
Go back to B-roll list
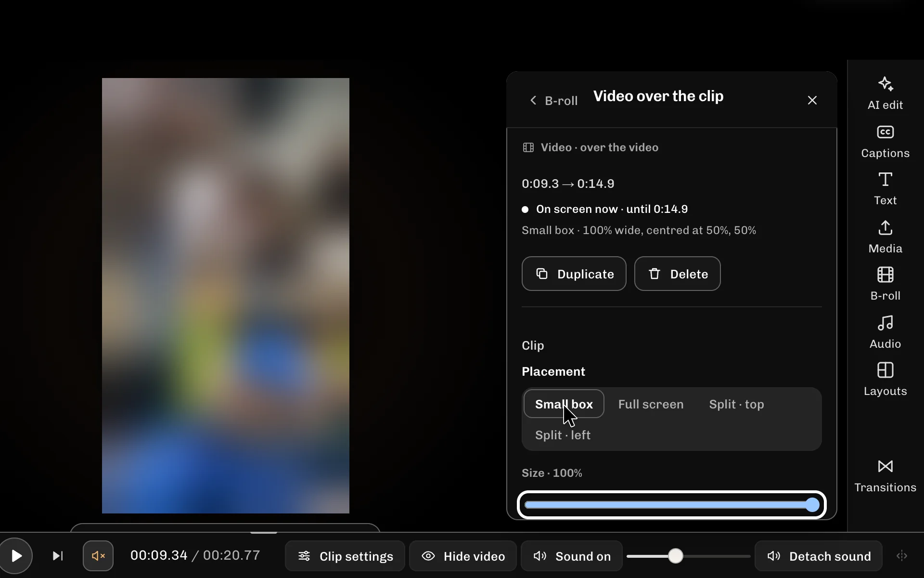pyautogui.click(x=553, y=101)
